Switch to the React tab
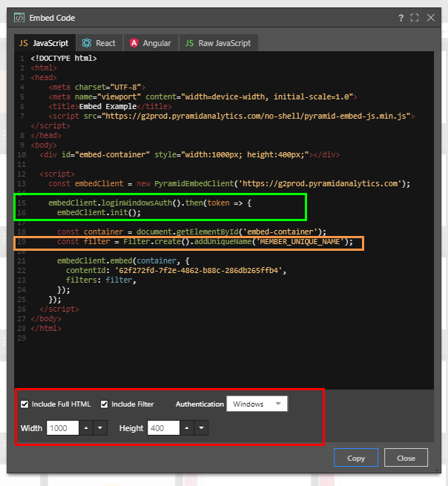The width and height of the screenshot is (448, 486). point(99,43)
